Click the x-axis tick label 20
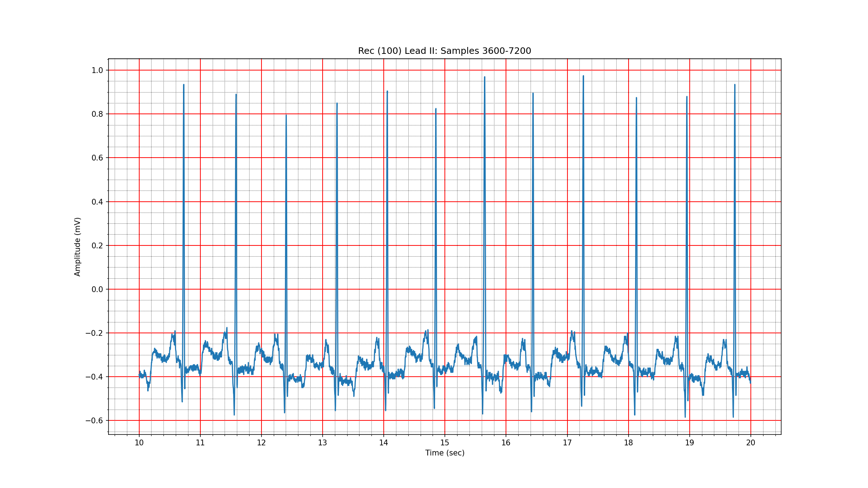 (x=750, y=443)
